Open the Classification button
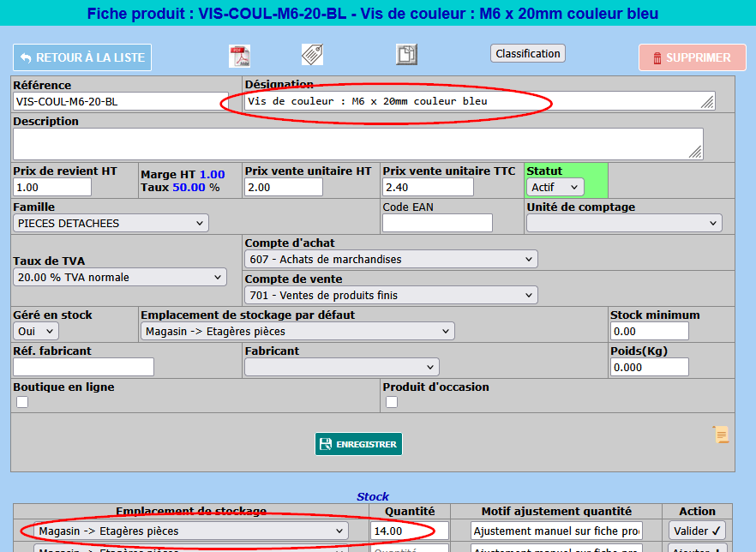 528,53
